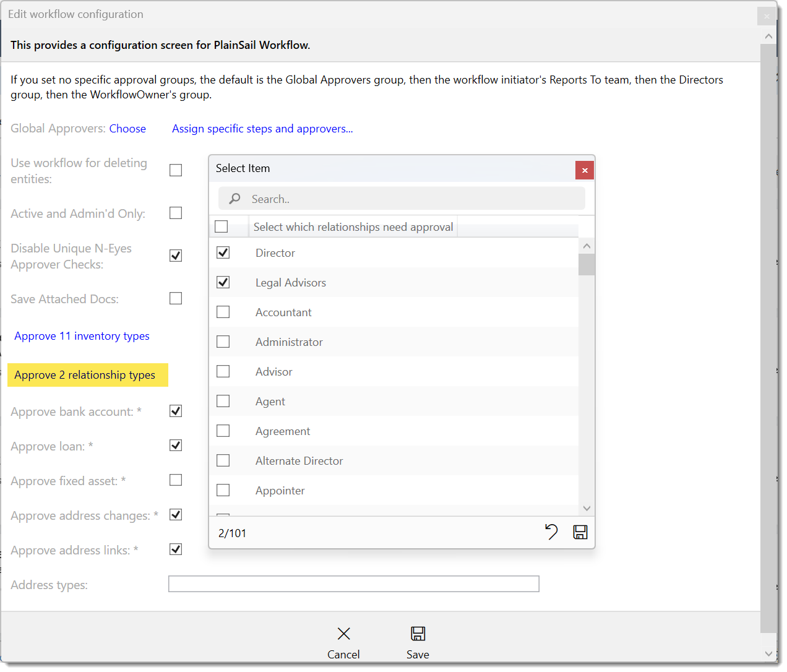Click the floppy disk save icon in Select Item footer

point(580,532)
